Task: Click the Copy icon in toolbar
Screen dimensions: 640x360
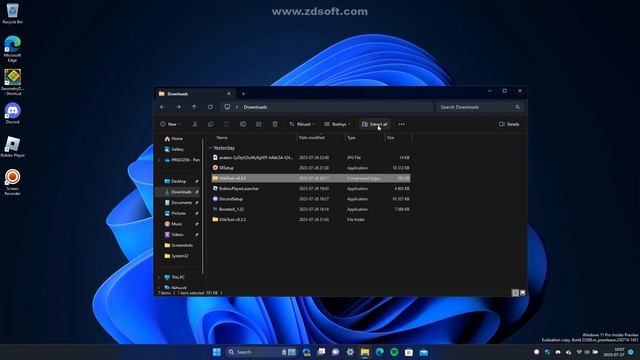Action: [x=211, y=124]
